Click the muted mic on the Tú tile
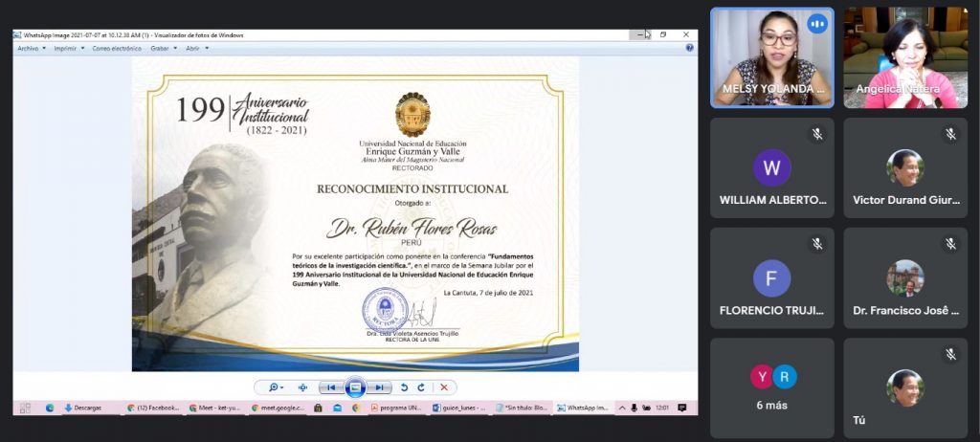 [x=950, y=355]
